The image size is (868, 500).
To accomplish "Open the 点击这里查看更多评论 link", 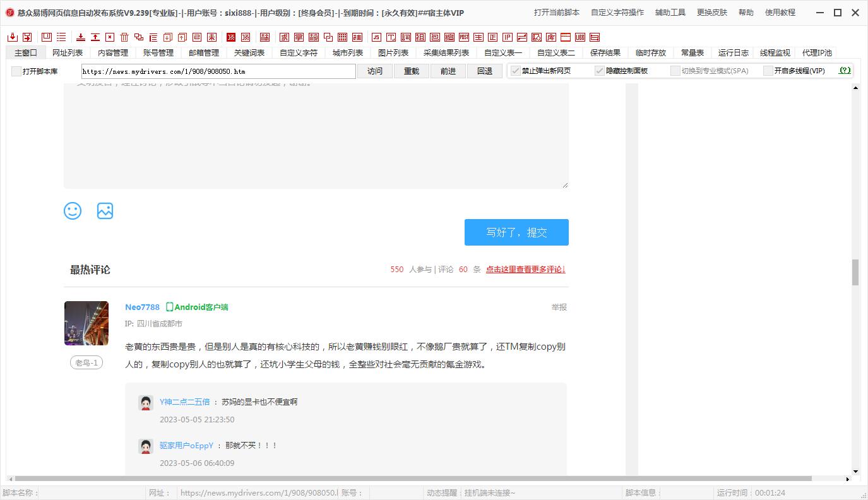I will 526,270.
